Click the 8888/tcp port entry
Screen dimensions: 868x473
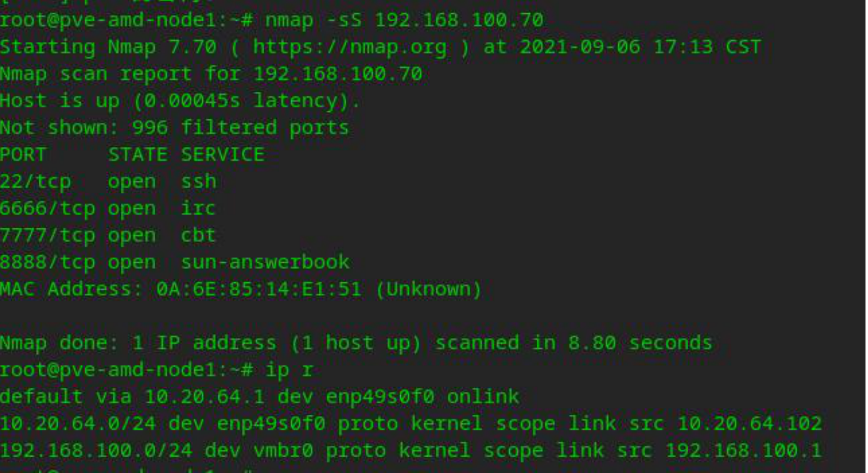pos(47,262)
